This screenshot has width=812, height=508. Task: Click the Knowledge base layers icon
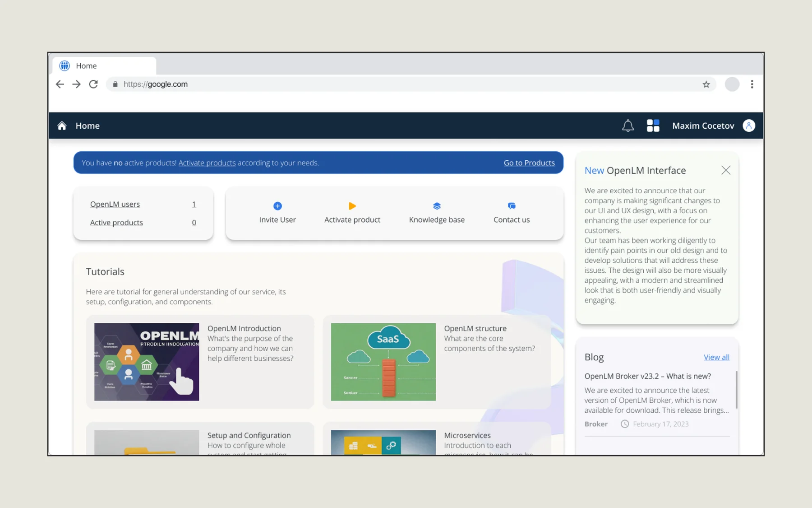pos(437,206)
